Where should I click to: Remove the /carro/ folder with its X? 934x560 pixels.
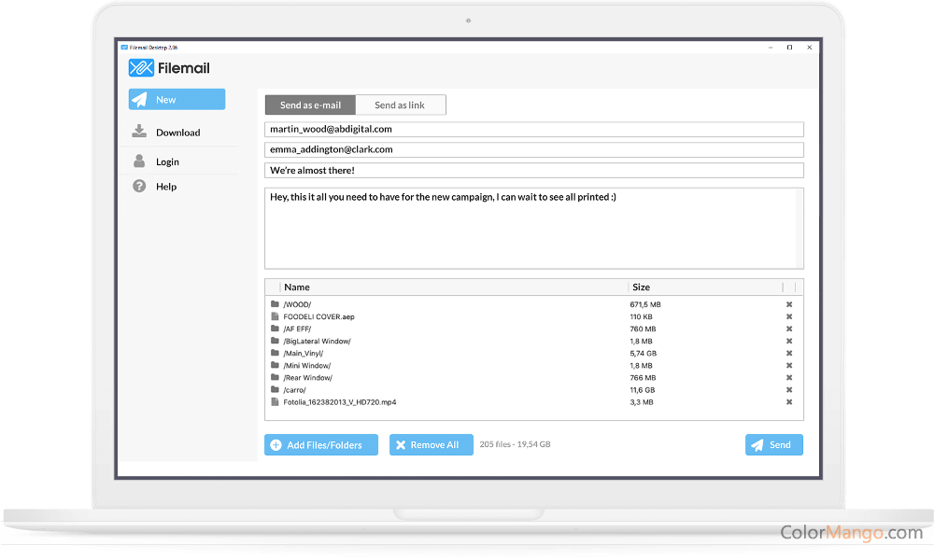[789, 390]
